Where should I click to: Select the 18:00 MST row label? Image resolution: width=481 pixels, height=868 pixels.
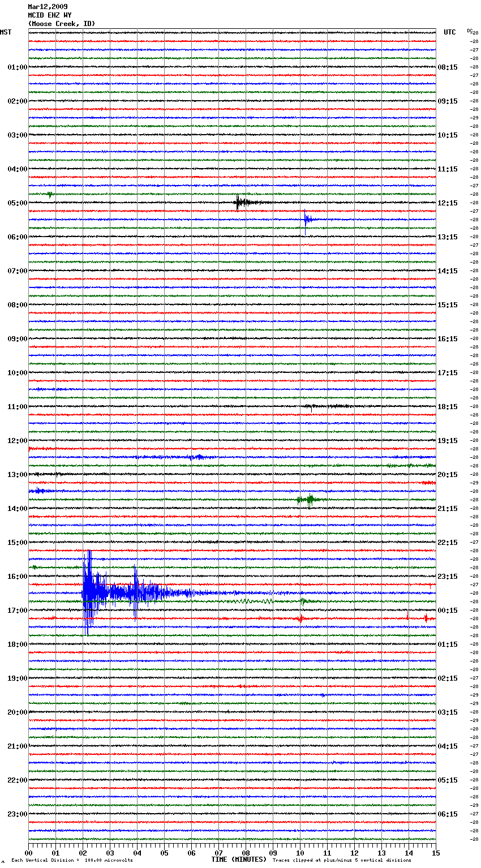pos(18,644)
